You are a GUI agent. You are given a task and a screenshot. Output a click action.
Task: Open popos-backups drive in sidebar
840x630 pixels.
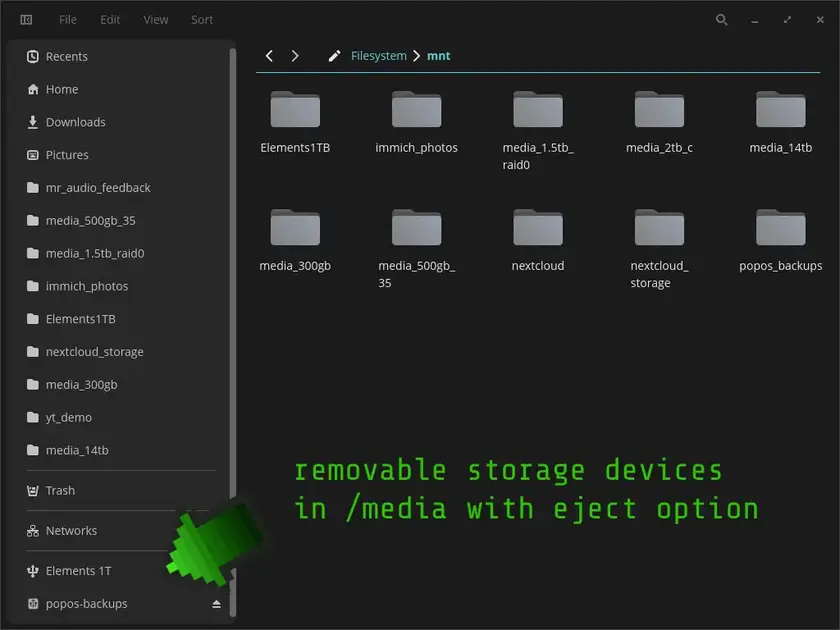coord(123,604)
